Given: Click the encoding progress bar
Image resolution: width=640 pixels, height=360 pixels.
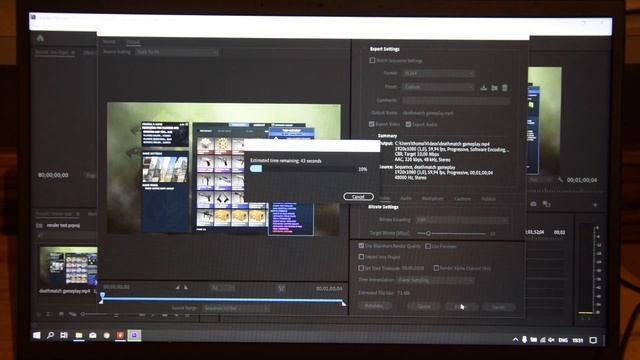Looking at the screenshot, I should [302, 169].
